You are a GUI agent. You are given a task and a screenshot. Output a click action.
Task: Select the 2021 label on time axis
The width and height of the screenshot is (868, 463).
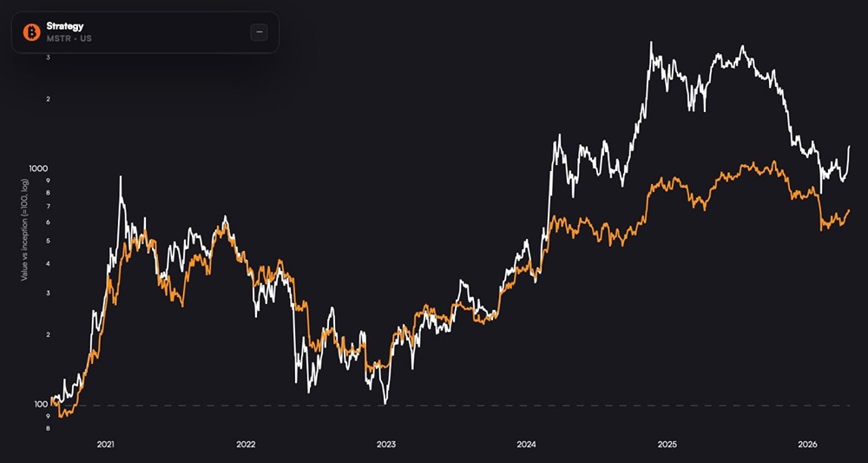[106, 444]
